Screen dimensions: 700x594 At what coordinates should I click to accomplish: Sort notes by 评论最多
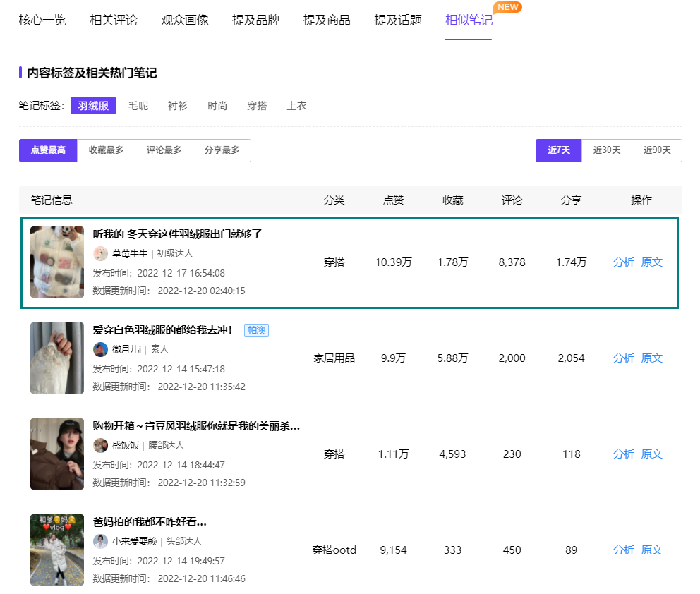[164, 150]
